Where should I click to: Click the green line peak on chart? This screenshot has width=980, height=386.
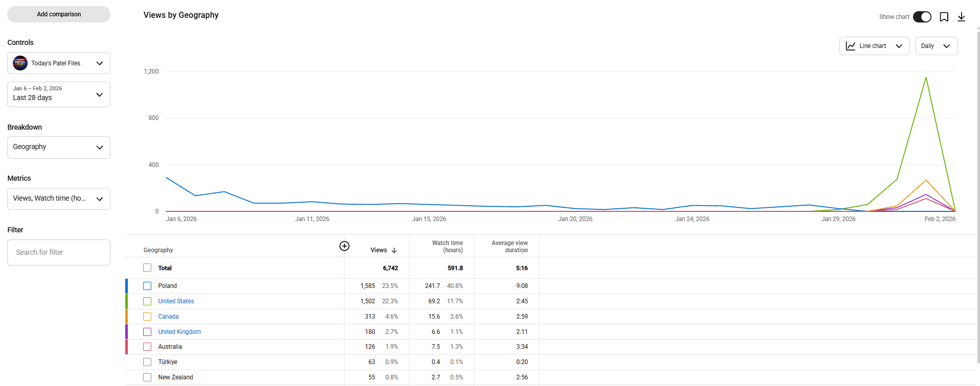926,78
